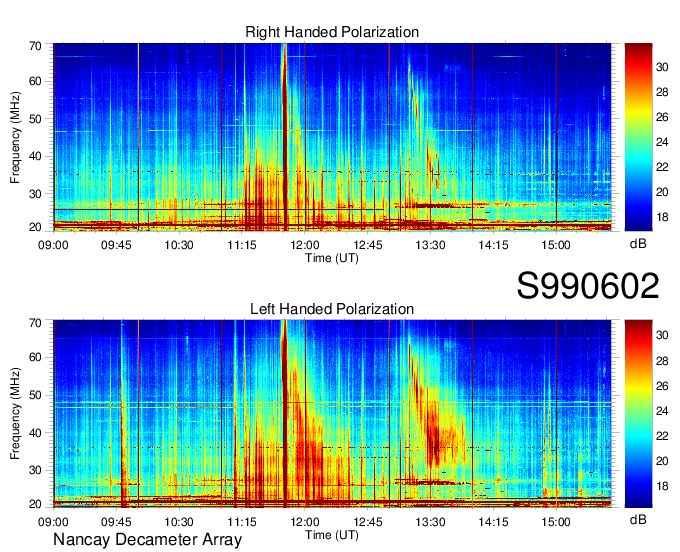Click 22 dB value on Left Handed colorbar
Image resolution: width=680 pixels, height=552 pixels.
[662, 436]
